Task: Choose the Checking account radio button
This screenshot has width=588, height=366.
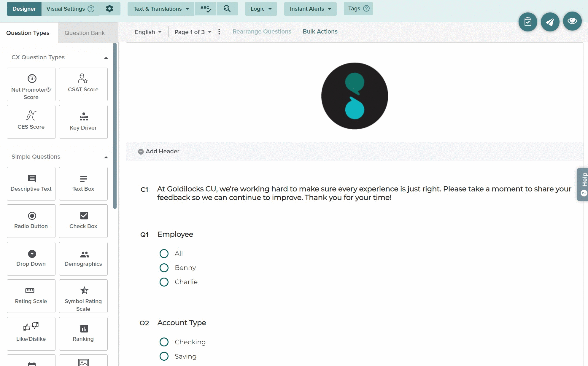Action: point(164,342)
